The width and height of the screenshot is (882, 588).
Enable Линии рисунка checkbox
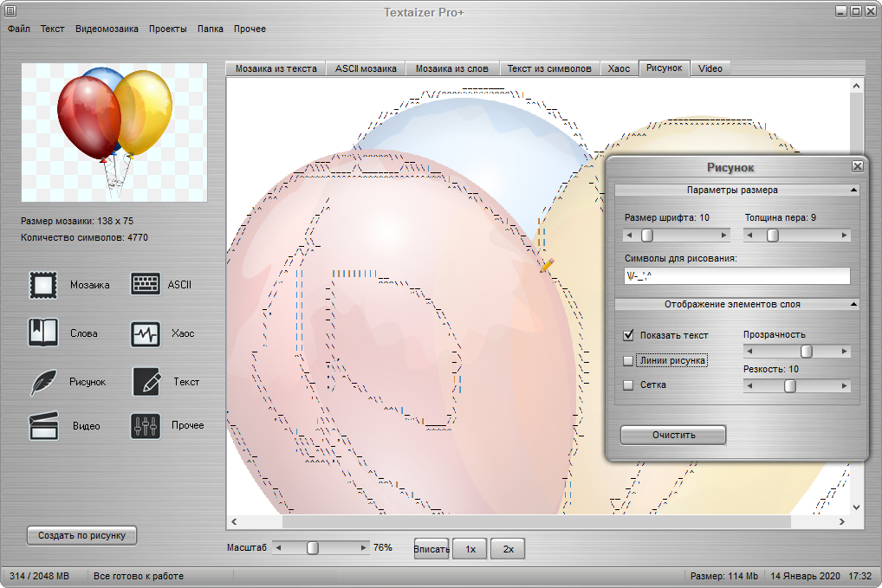(628, 361)
